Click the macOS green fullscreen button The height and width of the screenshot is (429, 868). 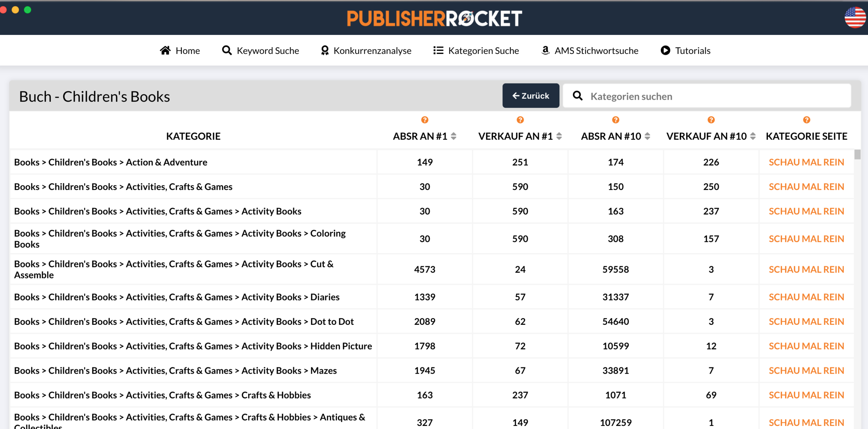point(28,10)
